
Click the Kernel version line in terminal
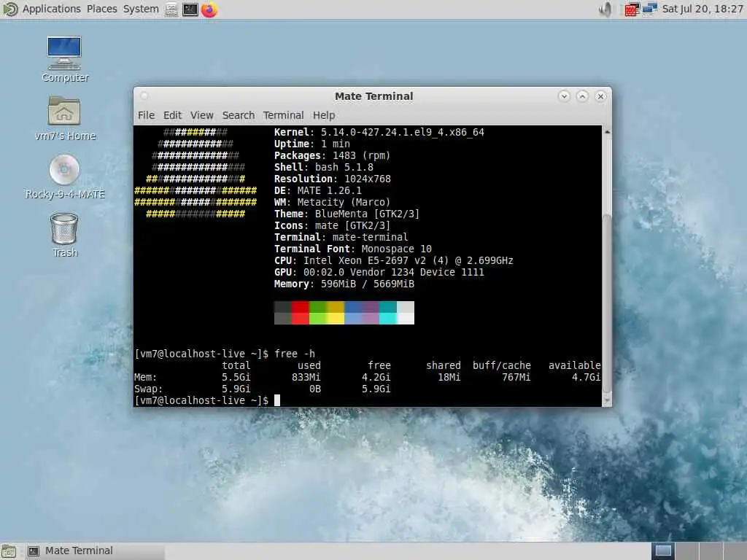click(379, 132)
